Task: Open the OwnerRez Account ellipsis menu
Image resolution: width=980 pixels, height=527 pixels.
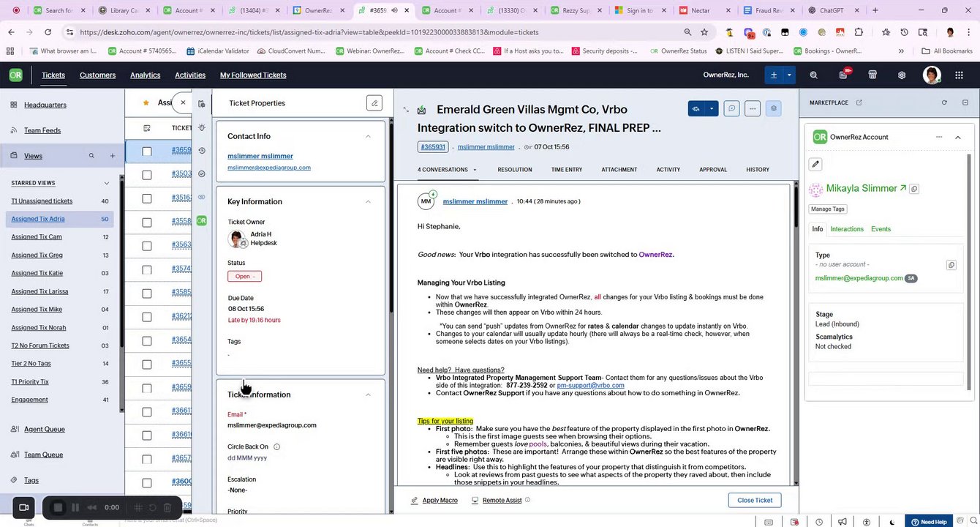Action: tap(939, 137)
